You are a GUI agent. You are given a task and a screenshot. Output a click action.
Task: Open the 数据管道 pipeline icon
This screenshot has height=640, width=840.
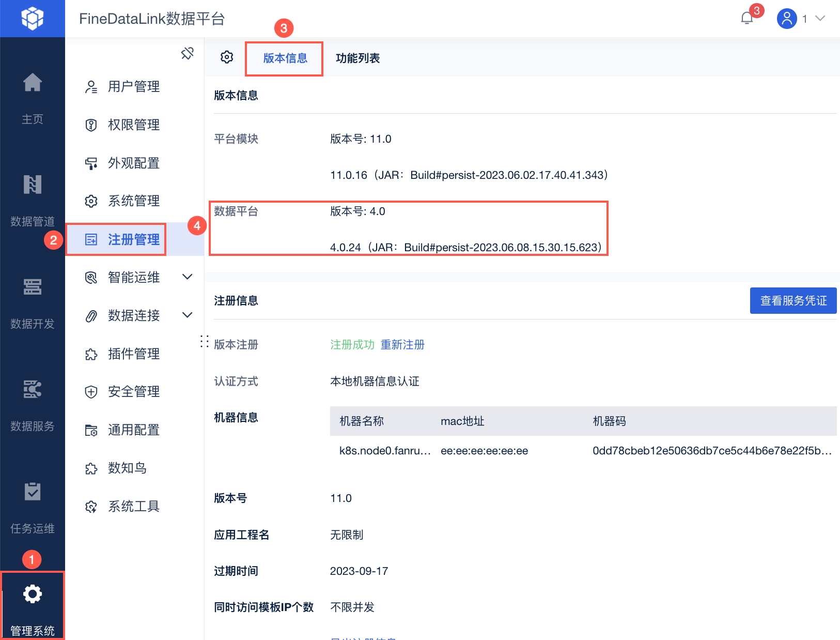point(33,185)
